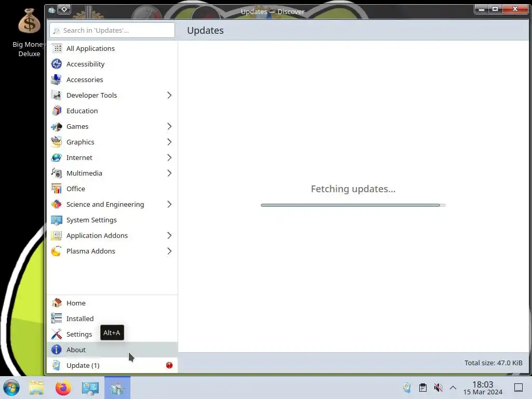Image resolution: width=532 pixels, height=399 pixels.
Task: Open the Education category label
Action: [x=82, y=111]
